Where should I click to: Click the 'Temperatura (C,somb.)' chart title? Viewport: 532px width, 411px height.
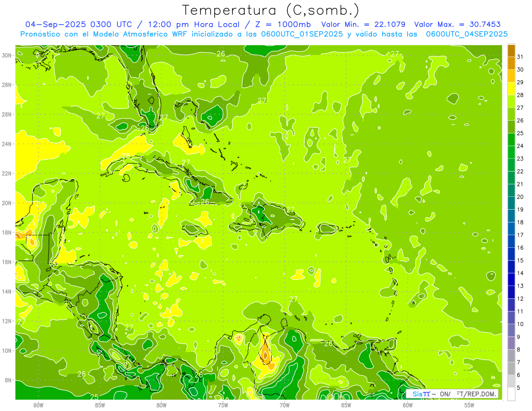coord(271,10)
